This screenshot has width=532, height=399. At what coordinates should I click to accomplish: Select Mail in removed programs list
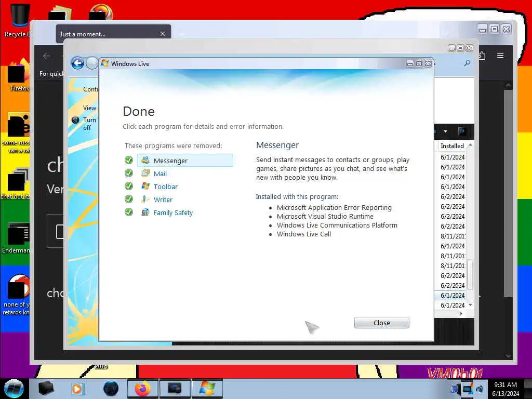[x=160, y=174]
